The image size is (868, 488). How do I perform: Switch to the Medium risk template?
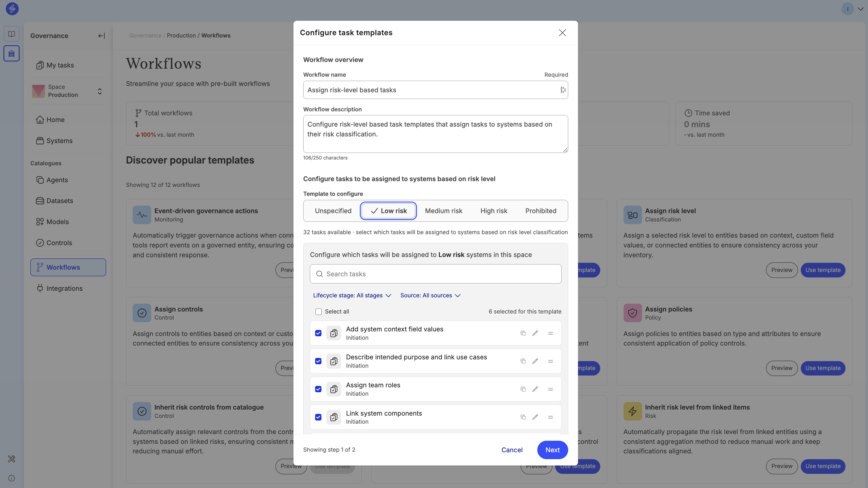(444, 211)
